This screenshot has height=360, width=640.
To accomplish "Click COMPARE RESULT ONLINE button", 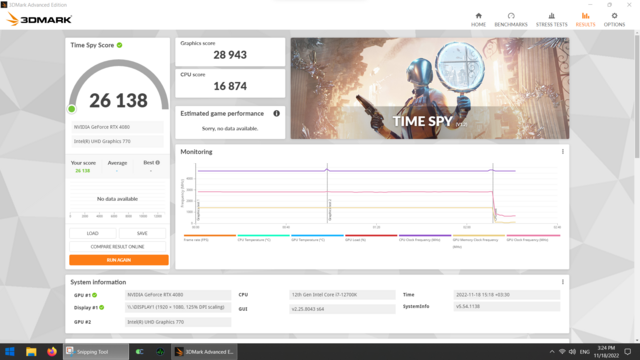I will pyautogui.click(x=118, y=247).
